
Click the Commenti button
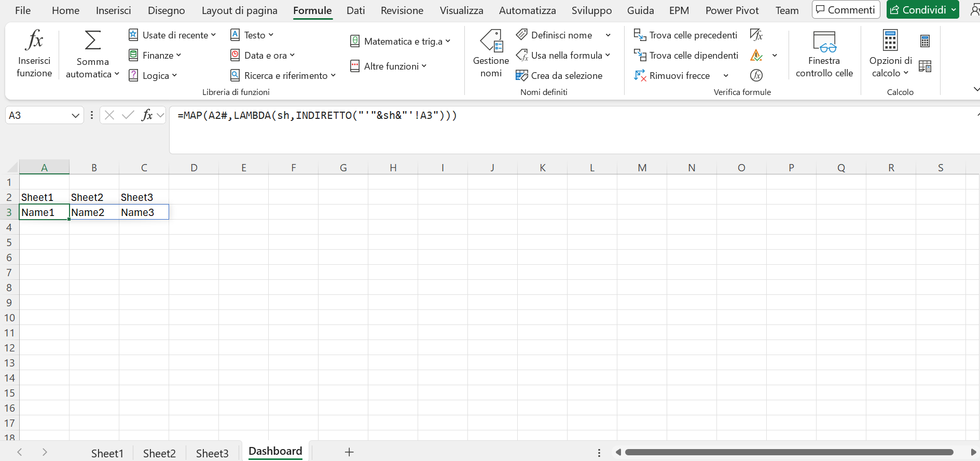click(846, 10)
